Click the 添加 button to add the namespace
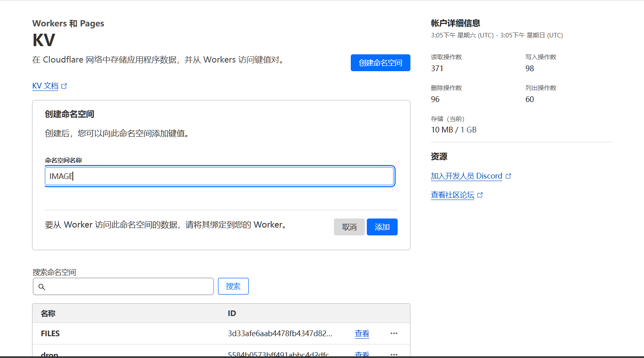The image size is (644, 358). tap(382, 227)
